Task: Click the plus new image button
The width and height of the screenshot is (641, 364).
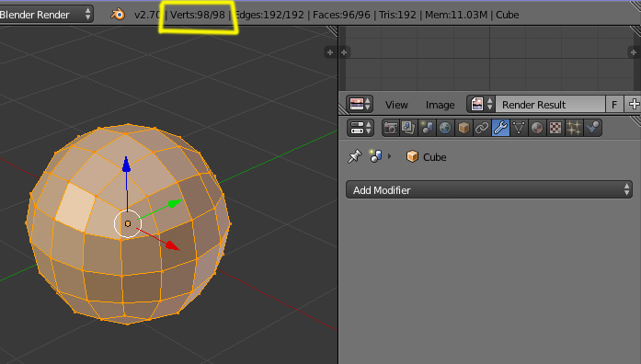Action: pos(634,104)
